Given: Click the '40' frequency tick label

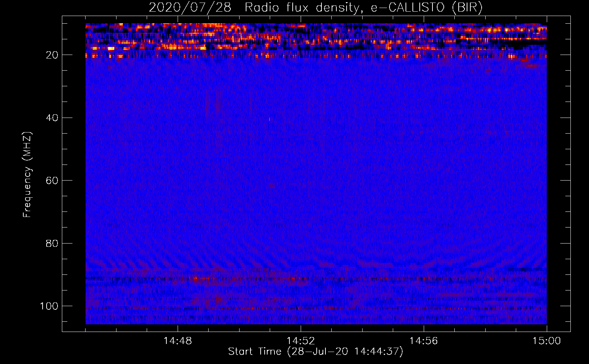Looking at the screenshot, I should pos(52,118).
